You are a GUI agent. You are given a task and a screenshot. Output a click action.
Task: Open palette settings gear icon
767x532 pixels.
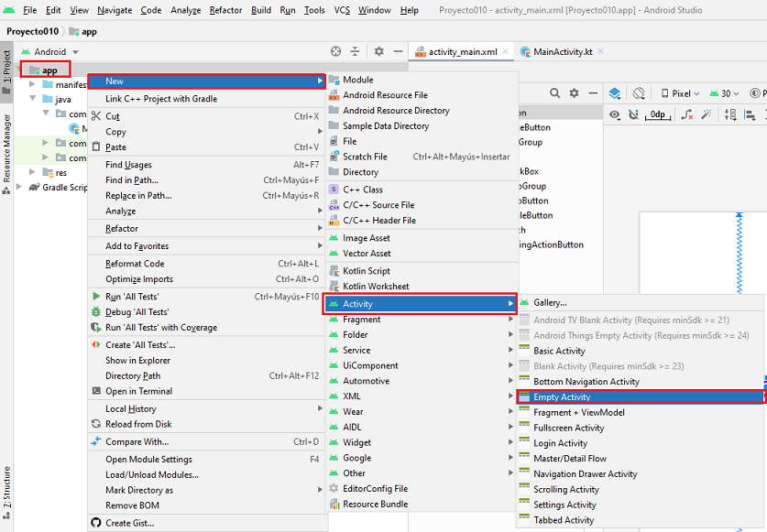point(575,92)
